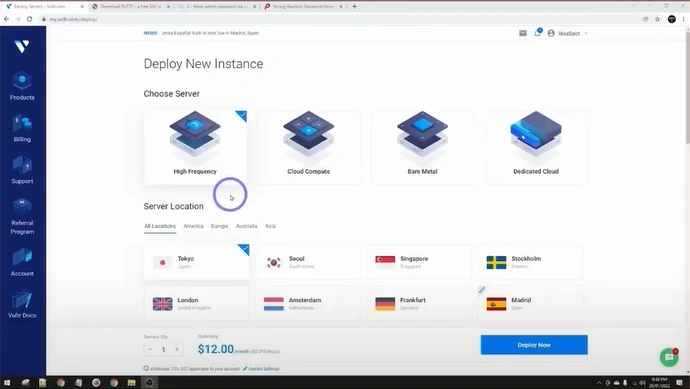Open the Madrid news announcement link
Viewport: 690px width, 389px height.
click(x=210, y=33)
